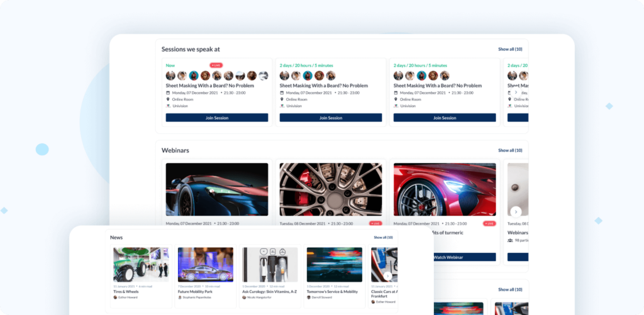Click the 7 December 2020 news date
Screen dimensions: 644x315
pos(189,286)
